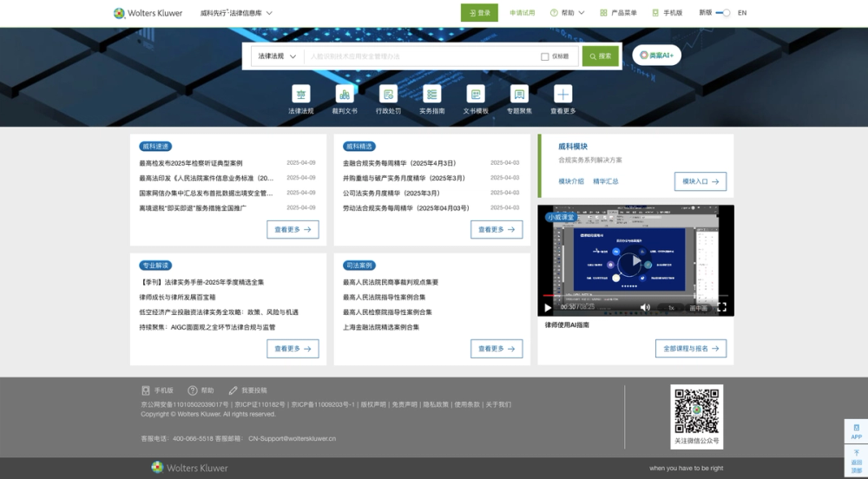Click the 我要投稿 pencil icon in footer
Image resolution: width=868 pixels, height=479 pixels.
point(233,390)
